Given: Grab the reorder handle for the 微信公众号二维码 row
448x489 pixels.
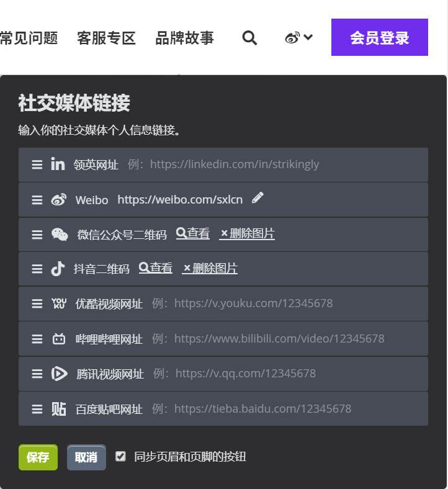Looking at the screenshot, I should click(37, 235).
